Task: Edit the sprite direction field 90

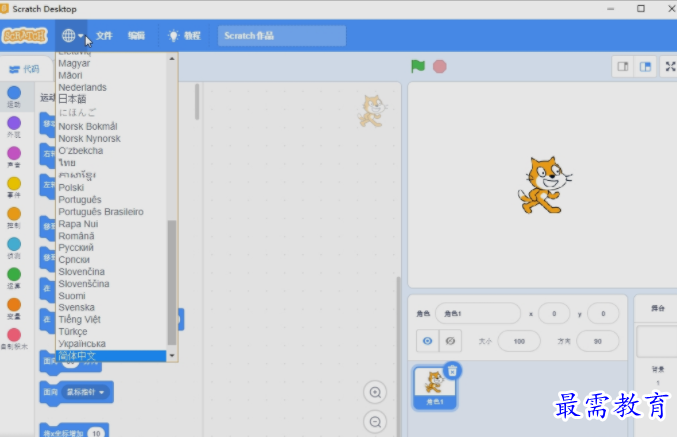Action: point(598,341)
